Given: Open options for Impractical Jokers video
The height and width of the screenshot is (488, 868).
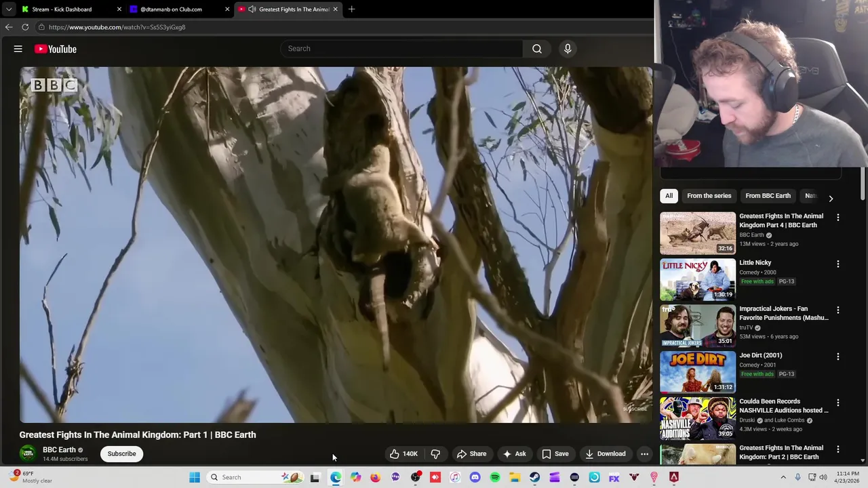Looking at the screenshot, I should (x=837, y=310).
